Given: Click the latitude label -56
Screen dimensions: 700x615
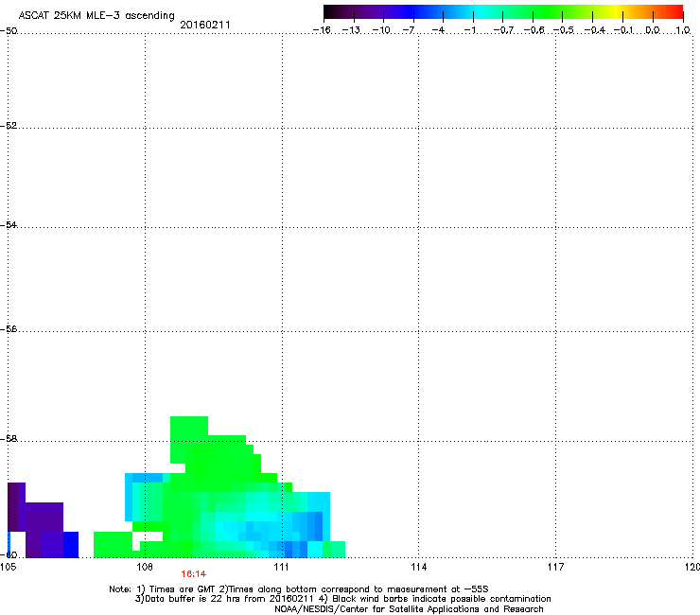Looking at the screenshot, I should point(9,328).
